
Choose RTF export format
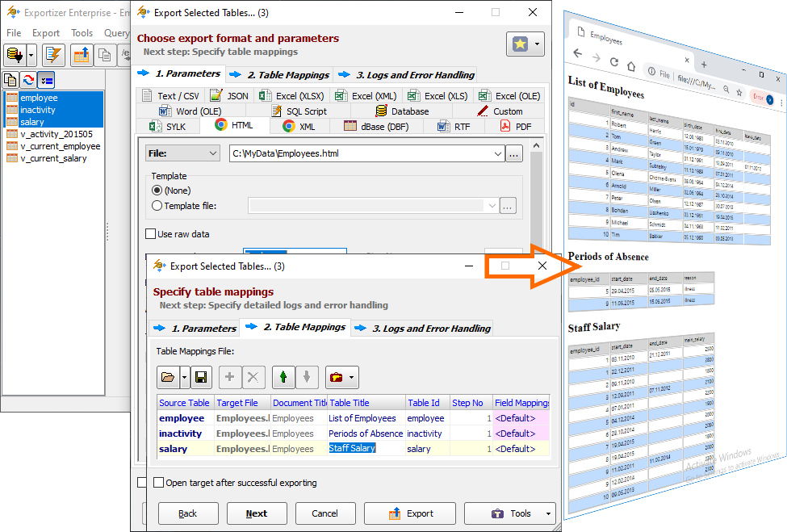[454, 127]
